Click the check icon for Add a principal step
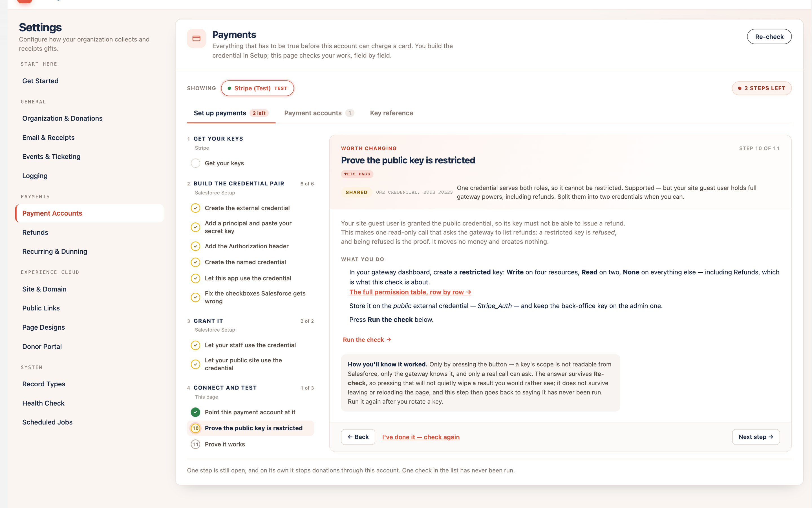This screenshot has width=812, height=508. [195, 227]
